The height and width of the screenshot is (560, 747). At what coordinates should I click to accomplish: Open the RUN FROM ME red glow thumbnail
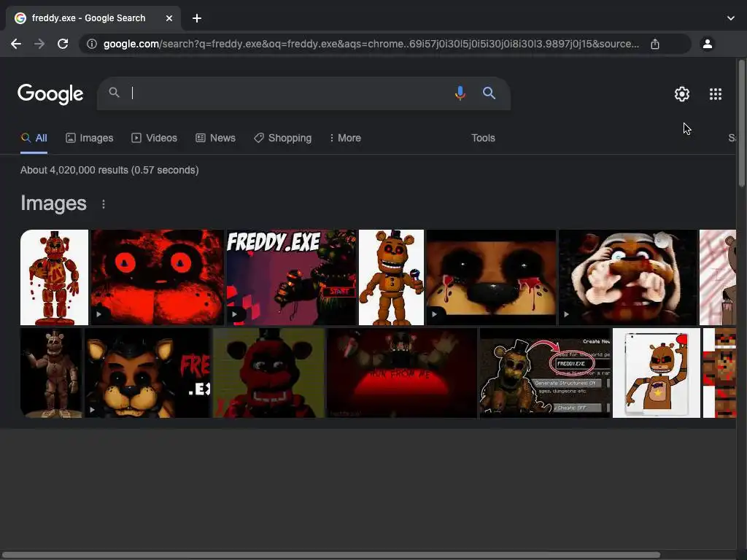tap(402, 373)
